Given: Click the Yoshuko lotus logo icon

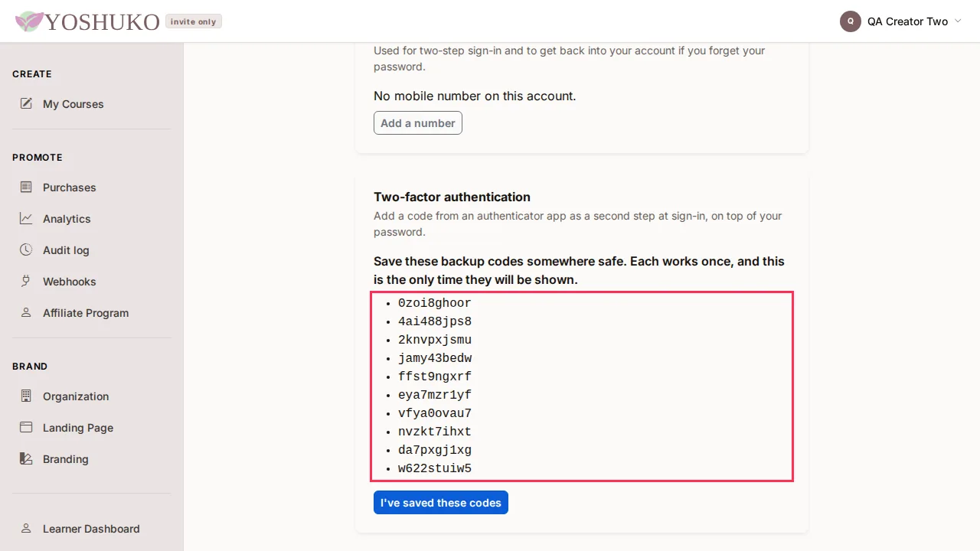Looking at the screenshot, I should point(30,21).
